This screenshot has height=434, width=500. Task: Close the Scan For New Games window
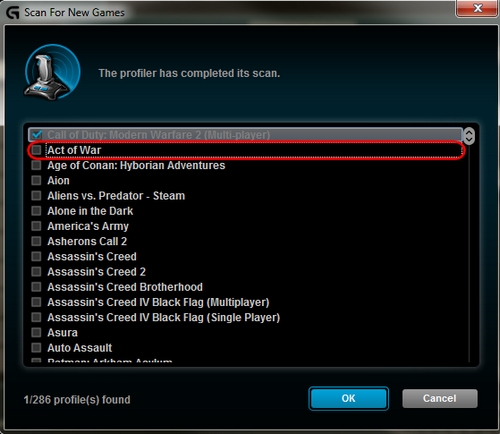(477, 8)
